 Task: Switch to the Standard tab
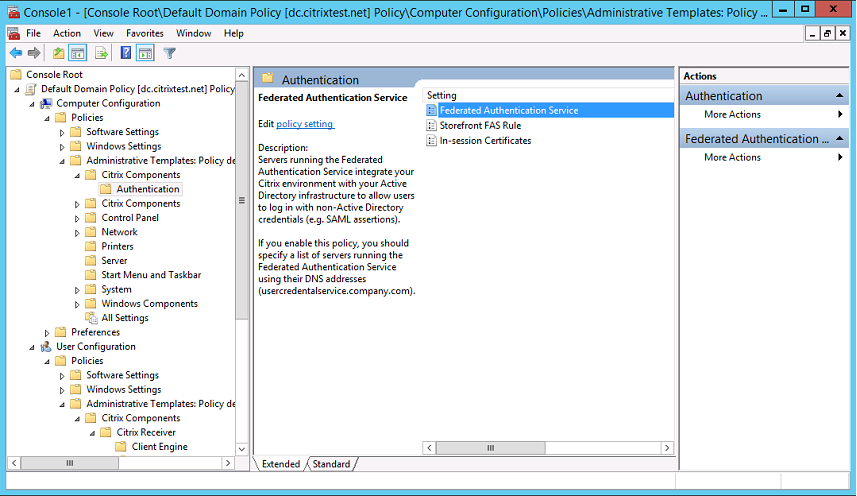(331, 464)
